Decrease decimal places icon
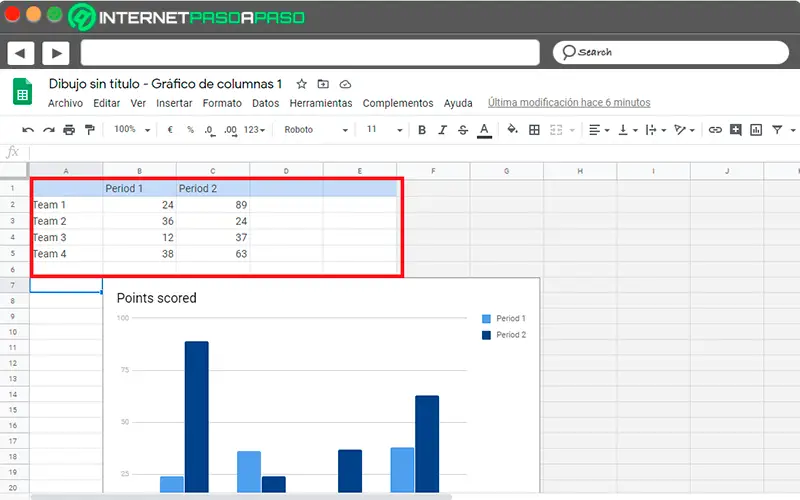 click(x=210, y=131)
